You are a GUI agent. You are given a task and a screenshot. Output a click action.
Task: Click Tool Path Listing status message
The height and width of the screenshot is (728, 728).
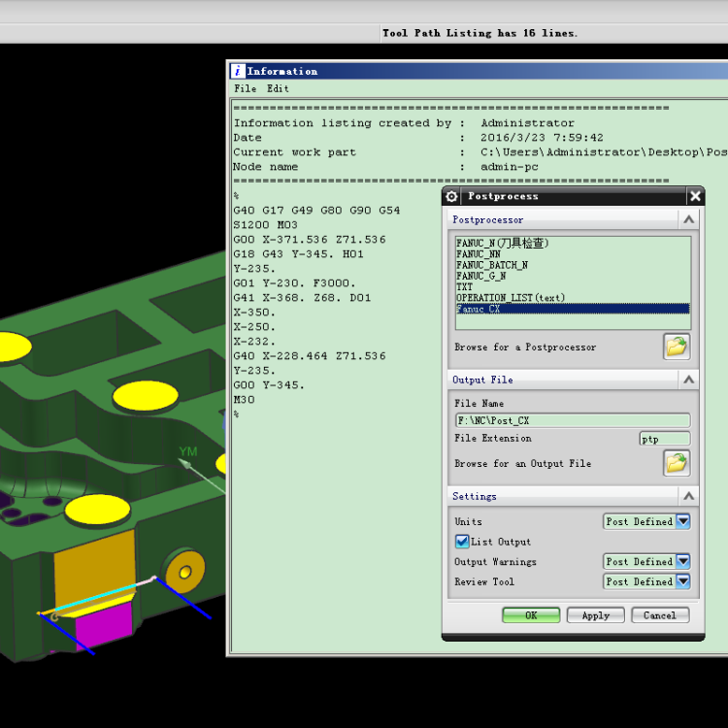480,33
